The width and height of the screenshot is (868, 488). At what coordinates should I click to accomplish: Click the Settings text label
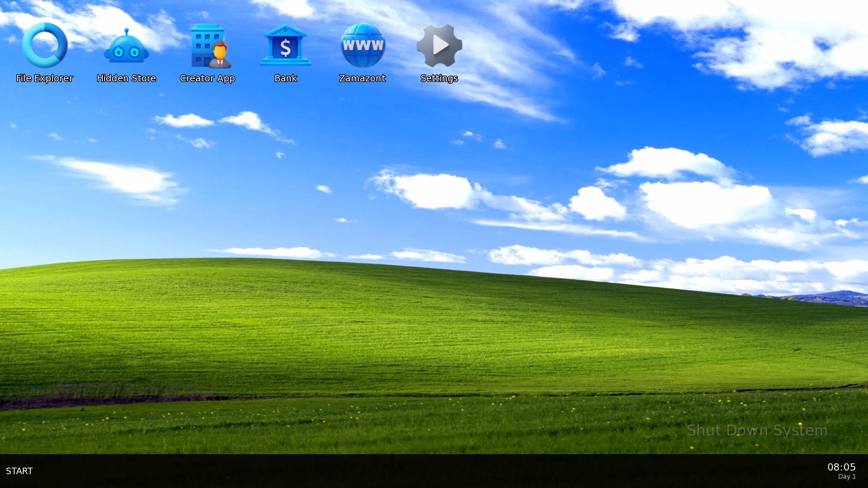click(x=439, y=78)
